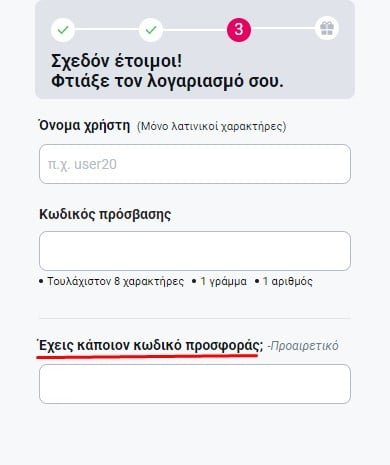Click the Κωδικός πρόσβασης password field
The width and height of the screenshot is (390, 465).
coord(195,251)
